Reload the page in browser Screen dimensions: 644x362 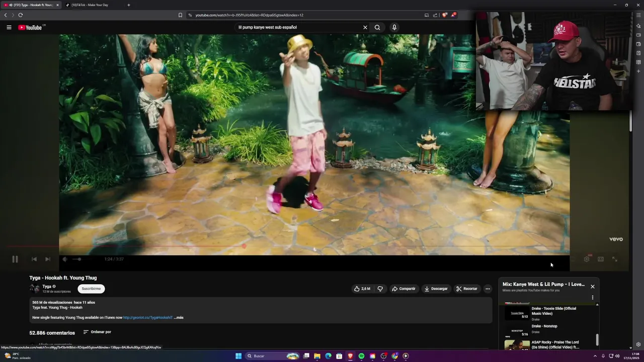(21, 15)
